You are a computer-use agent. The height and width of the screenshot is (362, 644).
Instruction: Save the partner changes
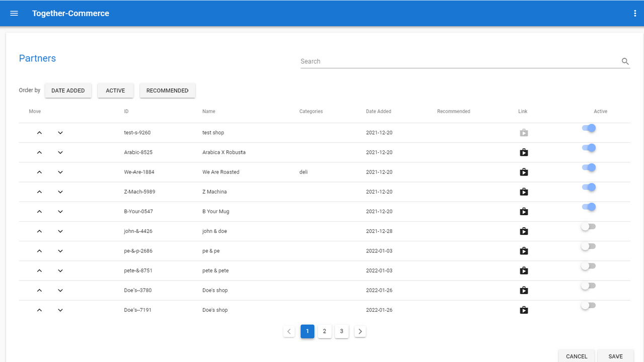pyautogui.click(x=615, y=356)
